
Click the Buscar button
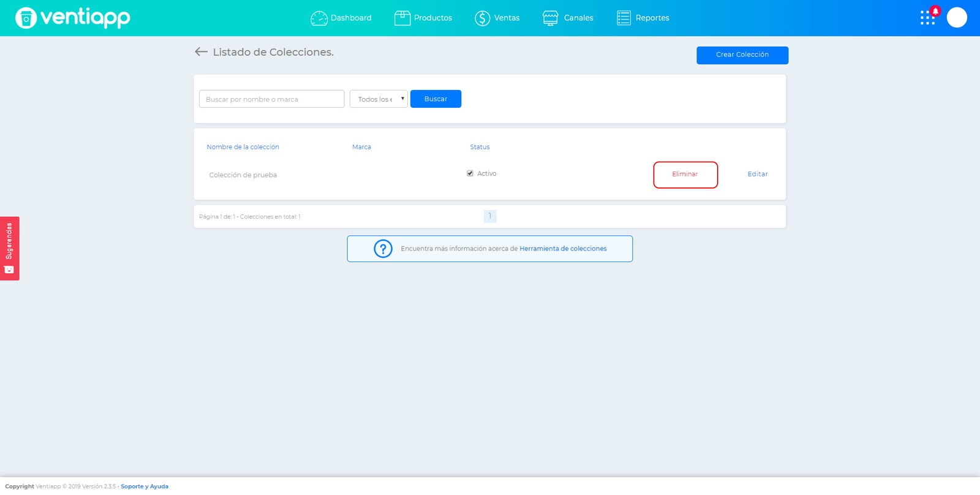coord(435,99)
